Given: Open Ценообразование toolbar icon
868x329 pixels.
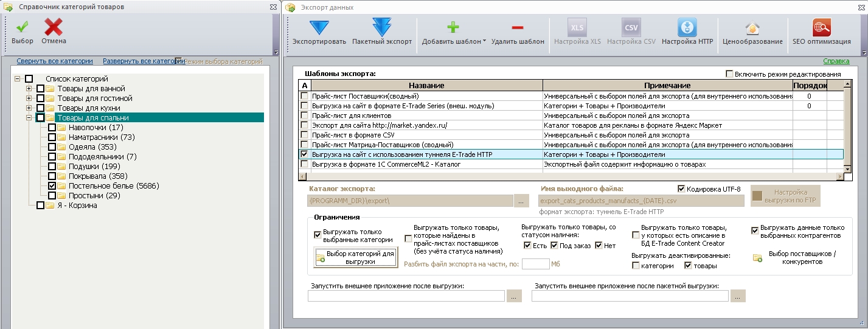Looking at the screenshot, I should [752, 28].
